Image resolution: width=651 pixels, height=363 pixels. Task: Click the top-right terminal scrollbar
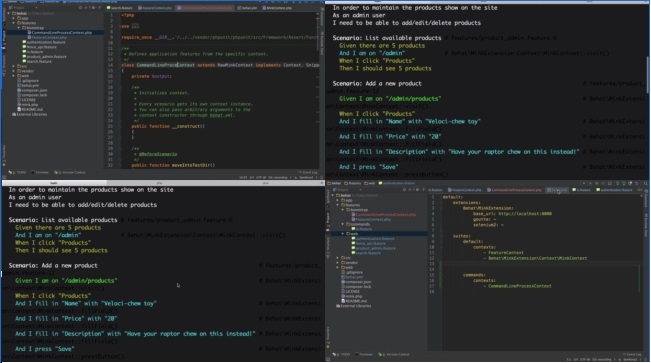pos(648,75)
